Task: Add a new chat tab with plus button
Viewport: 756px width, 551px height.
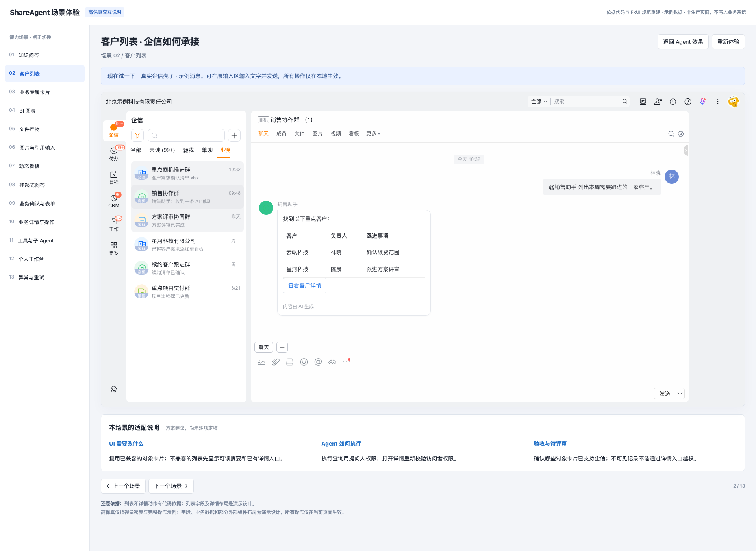Action: pyautogui.click(x=282, y=347)
